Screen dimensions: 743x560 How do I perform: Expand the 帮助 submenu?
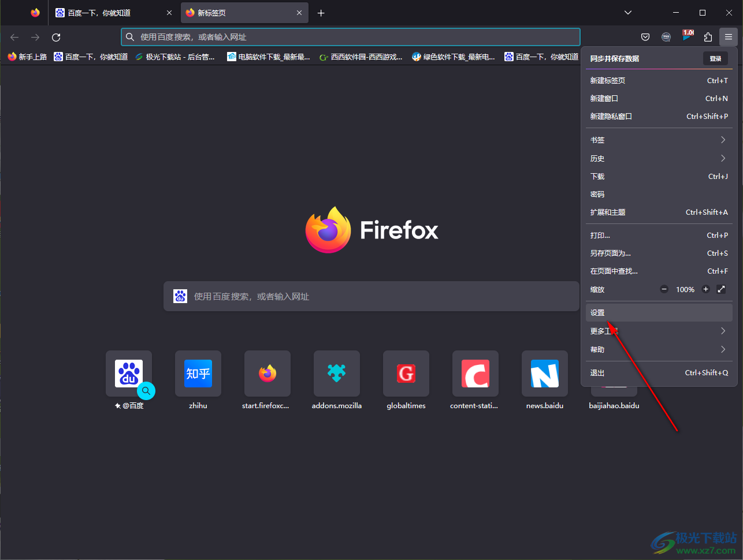[x=659, y=349]
